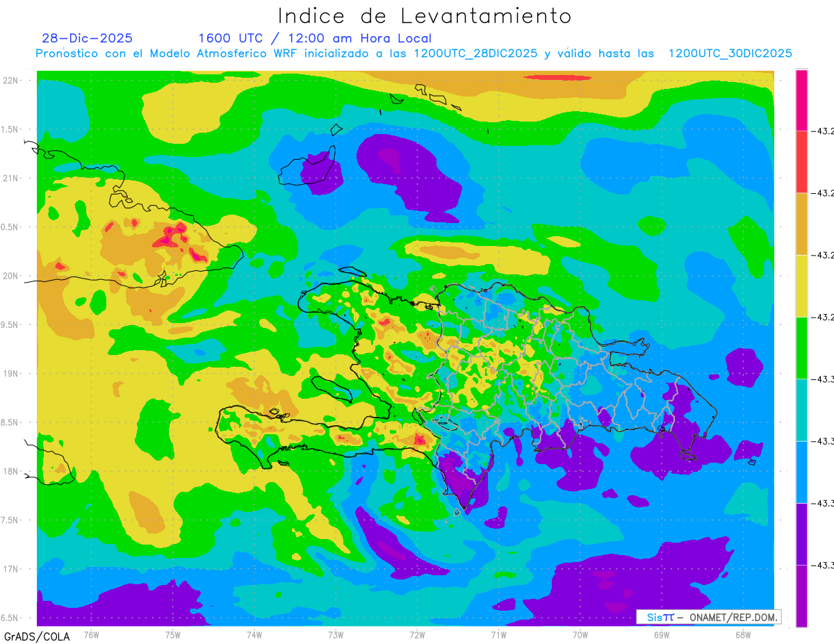This screenshot has height=644, width=834.
Task: Click the 22N latitude label
Action: point(12,81)
